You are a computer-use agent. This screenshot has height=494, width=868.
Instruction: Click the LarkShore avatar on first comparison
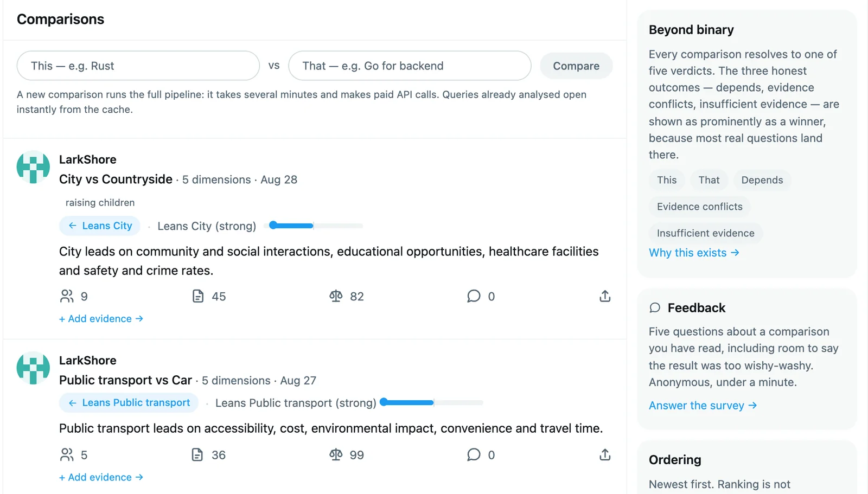33,167
